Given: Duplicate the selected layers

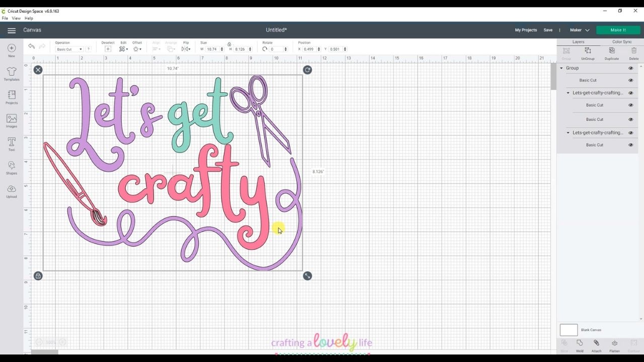Looking at the screenshot, I should [x=612, y=53].
